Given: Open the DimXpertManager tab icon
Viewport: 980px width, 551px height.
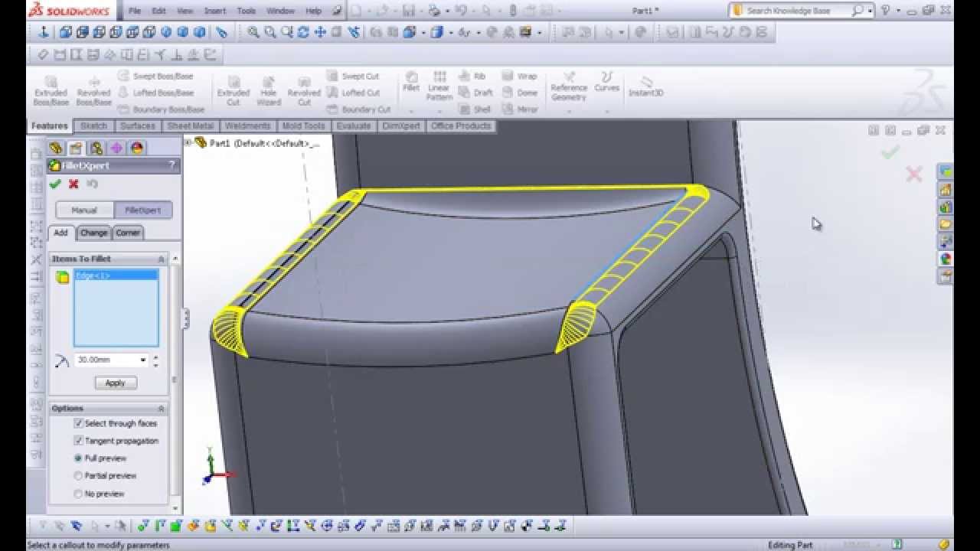Looking at the screenshot, I should tap(116, 148).
